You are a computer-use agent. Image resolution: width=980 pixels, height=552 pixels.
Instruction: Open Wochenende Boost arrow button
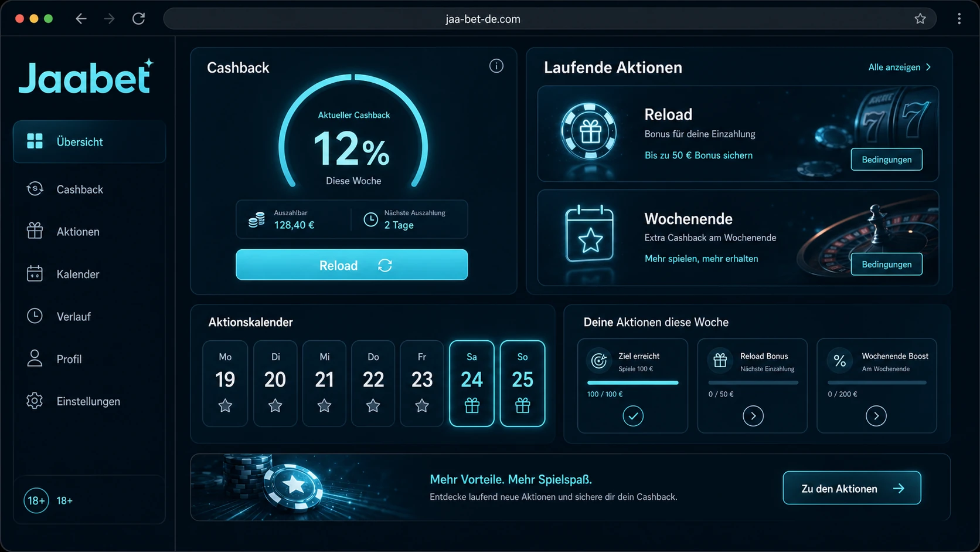876,416
